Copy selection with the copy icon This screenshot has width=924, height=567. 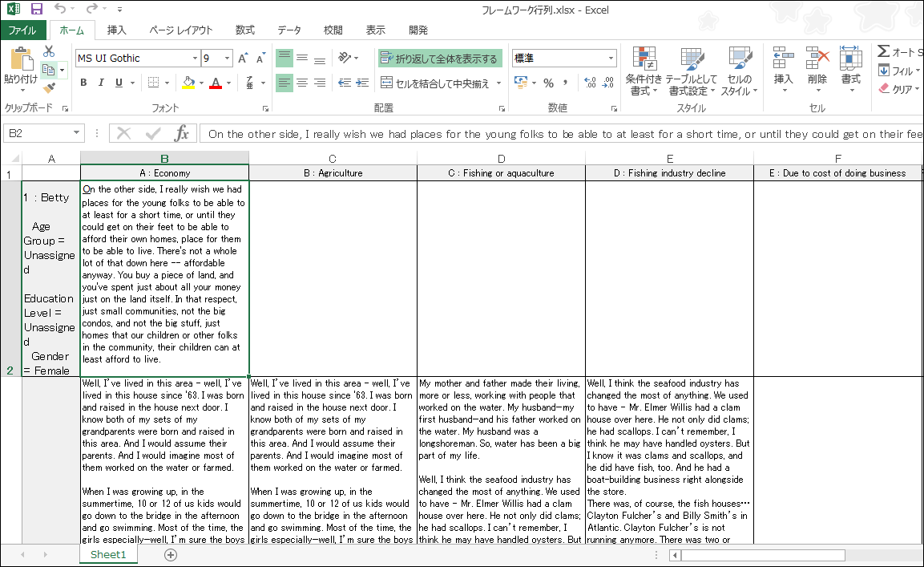point(49,71)
